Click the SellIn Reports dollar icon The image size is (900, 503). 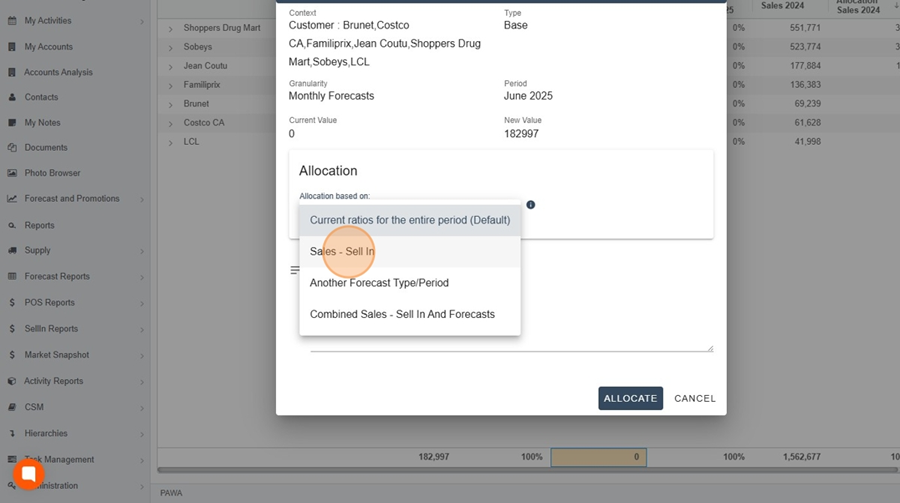[12, 329]
